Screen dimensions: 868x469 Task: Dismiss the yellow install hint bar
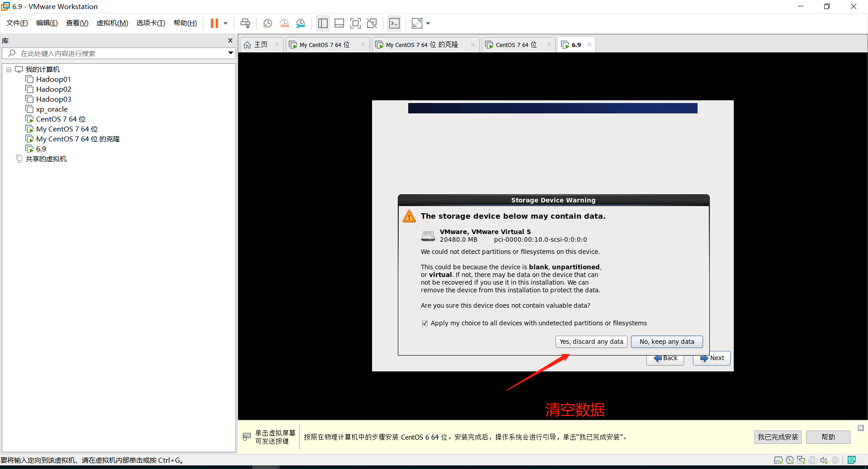pos(861,427)
